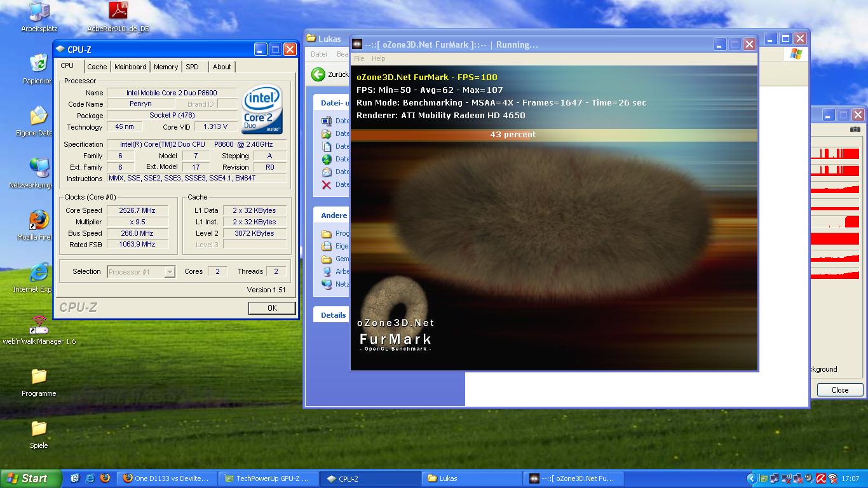Click the Andere Orte panel header

(331, 215)
